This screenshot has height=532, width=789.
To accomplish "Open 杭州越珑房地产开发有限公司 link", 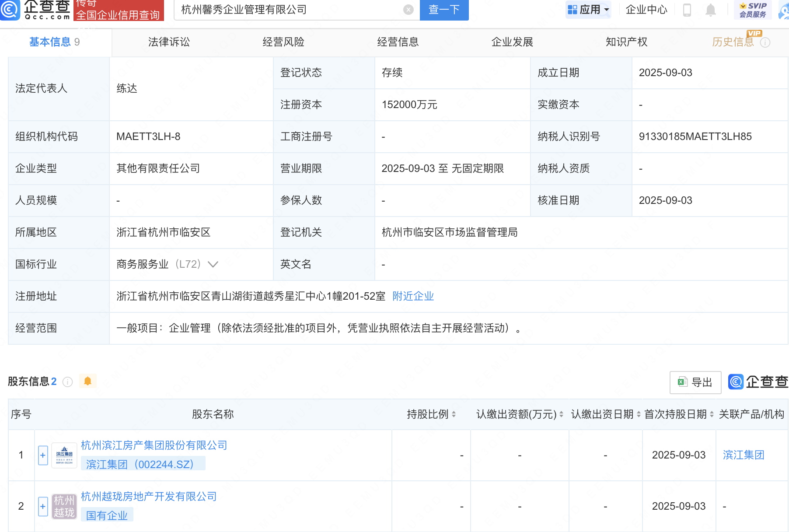I will point(149,497).
